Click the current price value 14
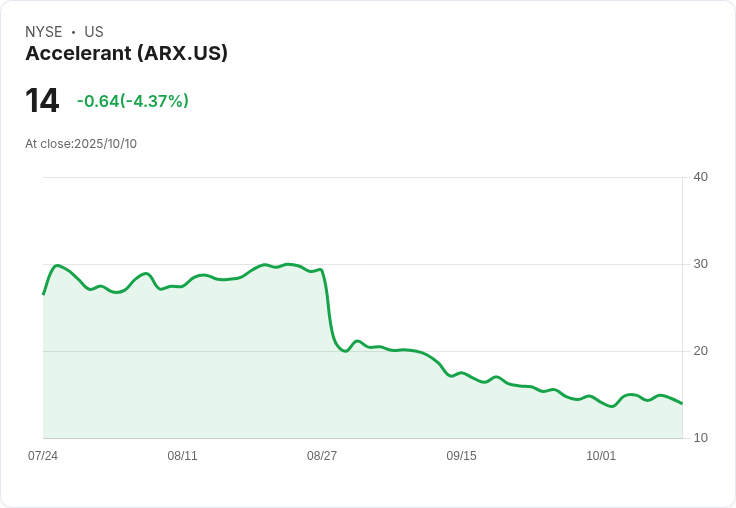This screenshot has height=508, width=736. click(42, 101)
